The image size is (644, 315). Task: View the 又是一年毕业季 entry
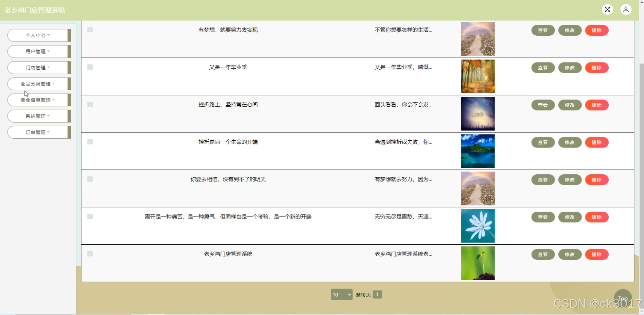(x=543, y=68)
